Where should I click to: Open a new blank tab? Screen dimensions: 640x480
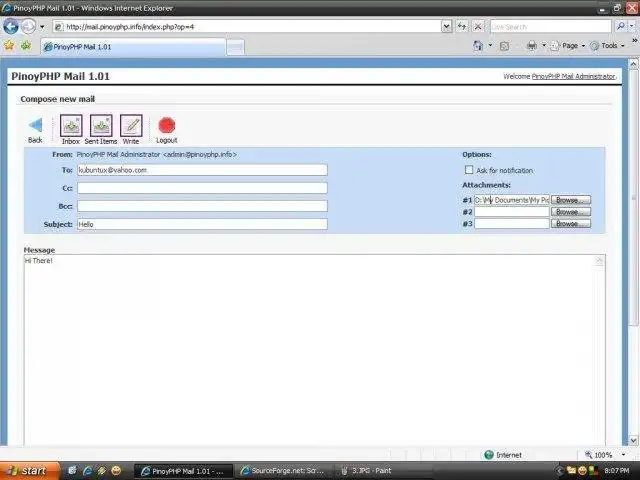pyautogui.click(x=236, y=47)
